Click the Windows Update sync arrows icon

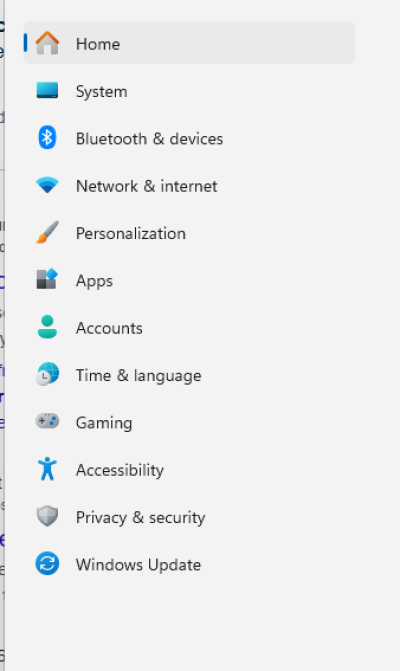[x=47, y=563]
